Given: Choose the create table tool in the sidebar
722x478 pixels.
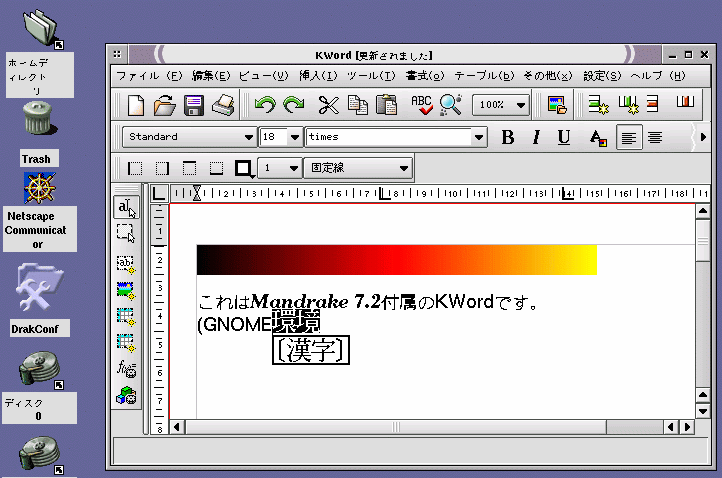Looking at the screenshot, I should point(125,317).
